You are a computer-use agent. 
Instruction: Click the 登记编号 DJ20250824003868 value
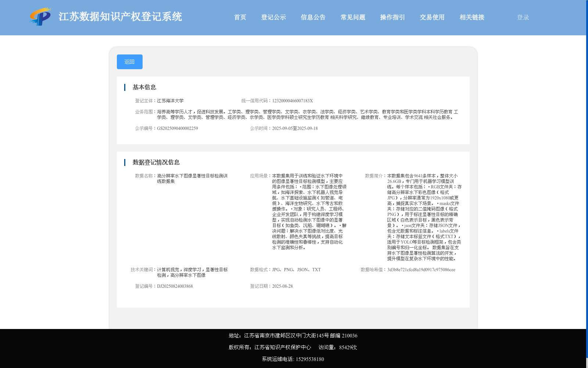point(175,286)
